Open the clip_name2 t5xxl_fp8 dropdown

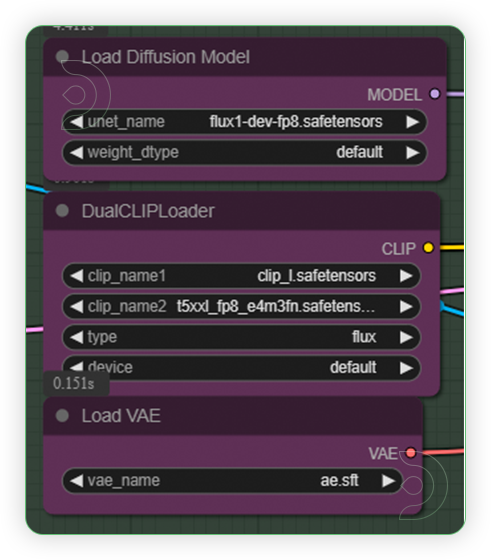(241, 307)
